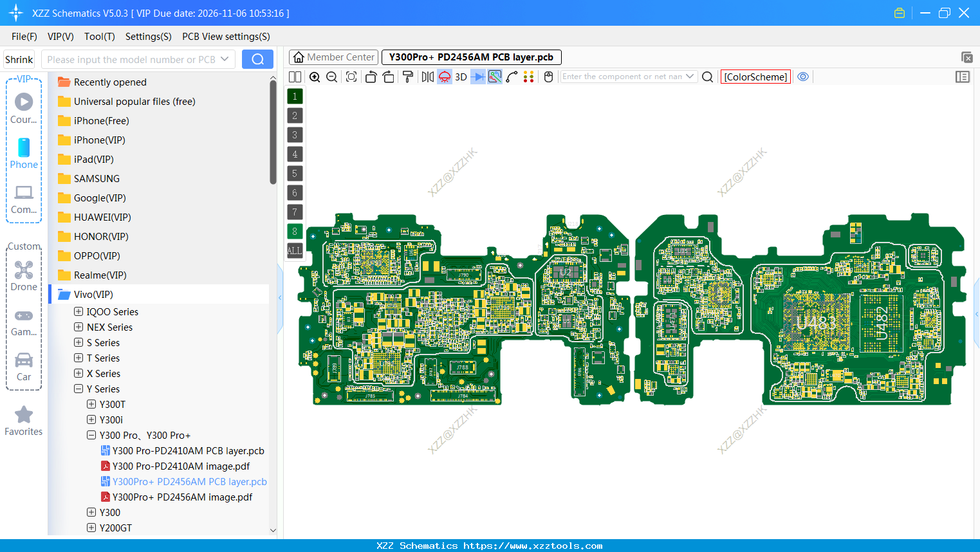
Task: Switch to 3D view mode
Action: coord(461,77)
